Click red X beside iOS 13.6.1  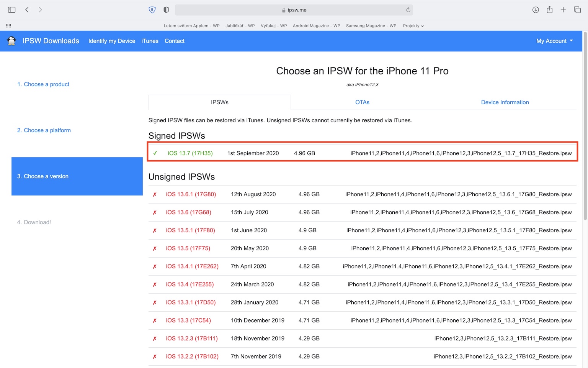tap(155, 194)
